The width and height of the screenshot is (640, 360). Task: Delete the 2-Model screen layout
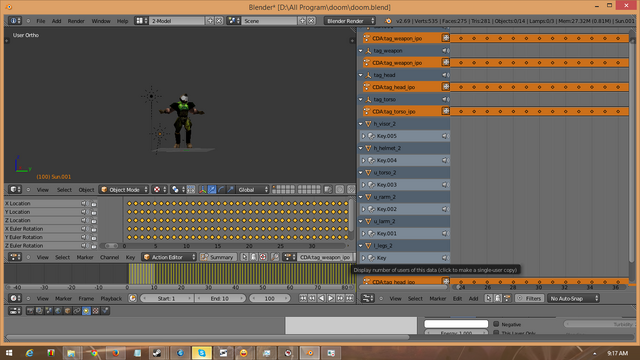[x=219, y=20]
